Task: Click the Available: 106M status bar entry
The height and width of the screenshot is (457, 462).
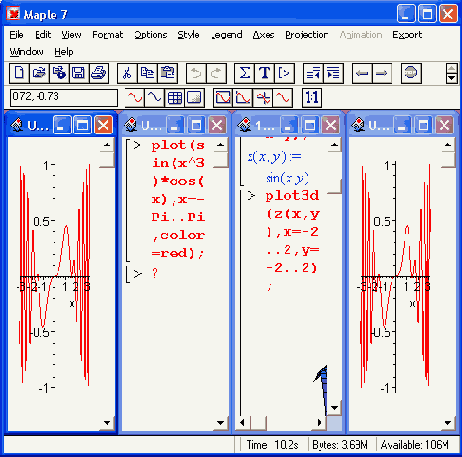Action: pyautogui.click(x=415, y=445)
